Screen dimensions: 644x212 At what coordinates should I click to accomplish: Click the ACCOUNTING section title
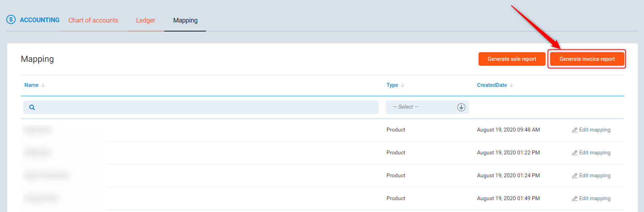tap(40, 20)
